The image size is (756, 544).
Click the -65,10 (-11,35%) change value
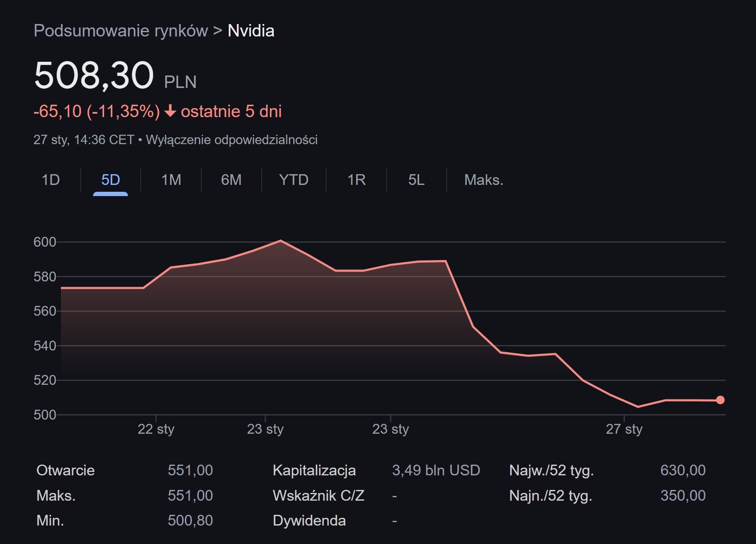point(97,112)
